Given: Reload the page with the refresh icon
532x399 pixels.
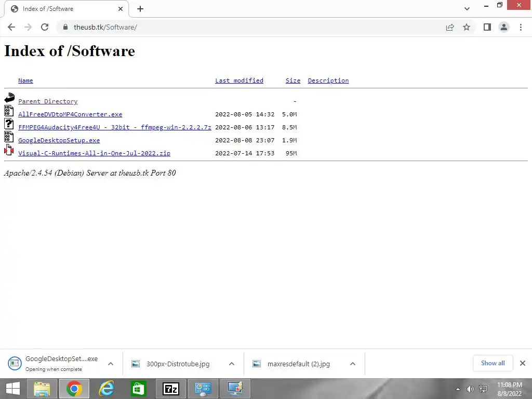Looking at the screenshot, I should point(45,27).
